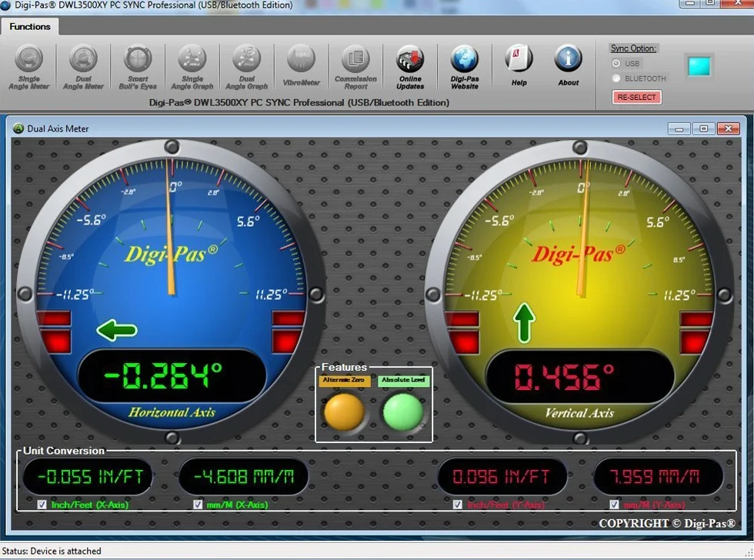Open the Single Angle Meter function
754x560 pixels.
click(x=29, y=67)
